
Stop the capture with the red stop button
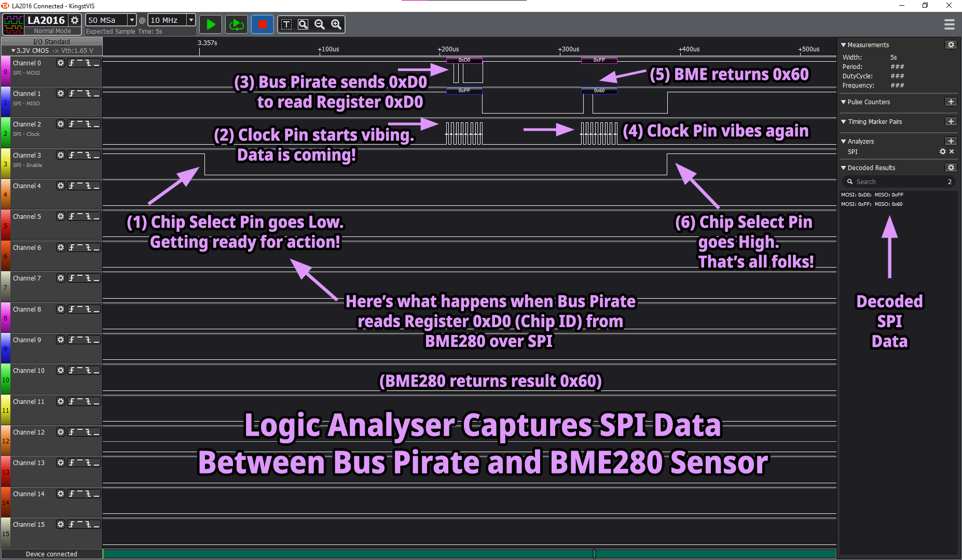(262, 24)
